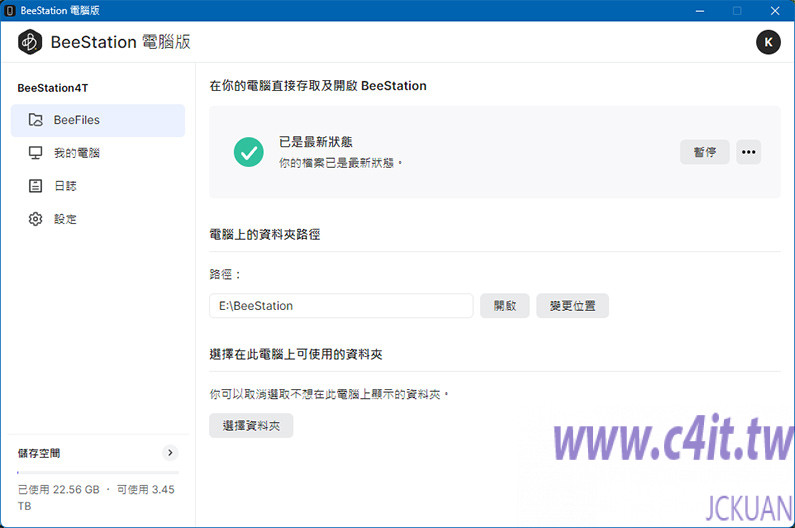
Task: Go to 我的電腦 section
Action: tap(98, 153)
